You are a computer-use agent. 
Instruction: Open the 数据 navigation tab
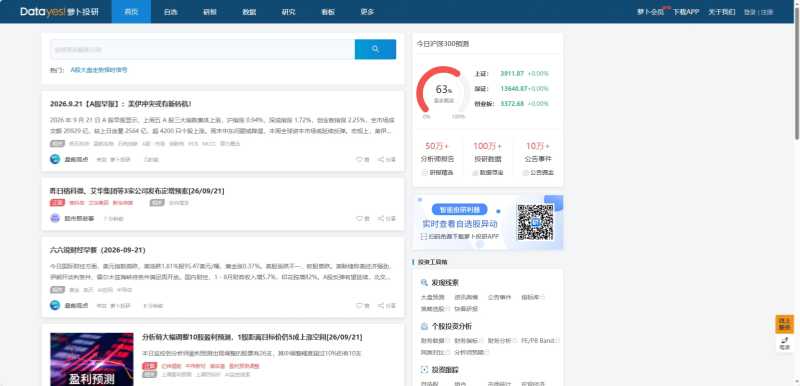[249, 12]
